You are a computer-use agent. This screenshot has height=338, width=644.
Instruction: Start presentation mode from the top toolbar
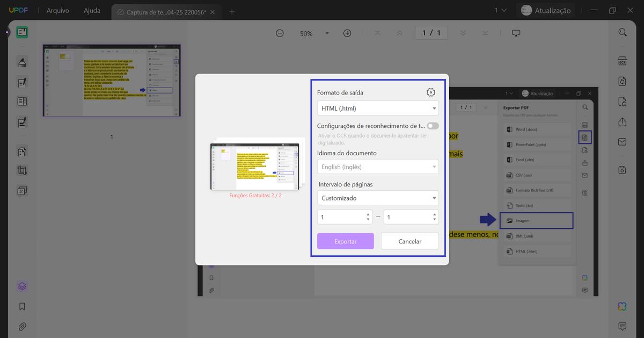[x=516, y=33]
